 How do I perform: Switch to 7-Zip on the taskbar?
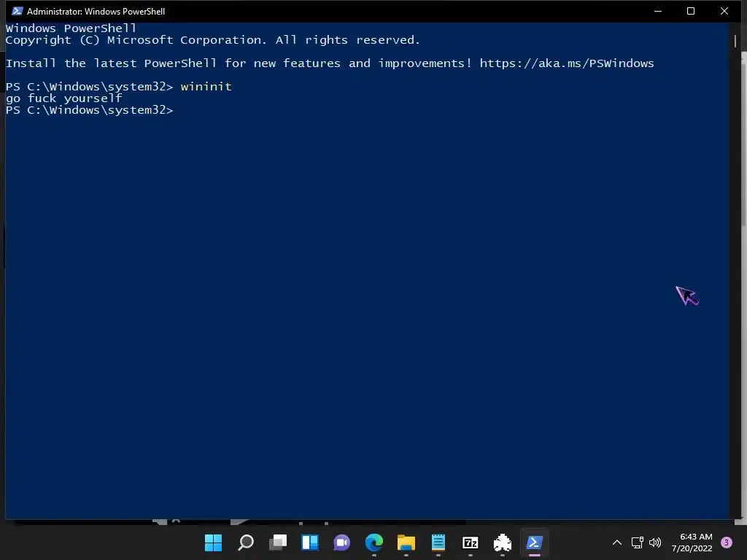[x=471, y=542]
